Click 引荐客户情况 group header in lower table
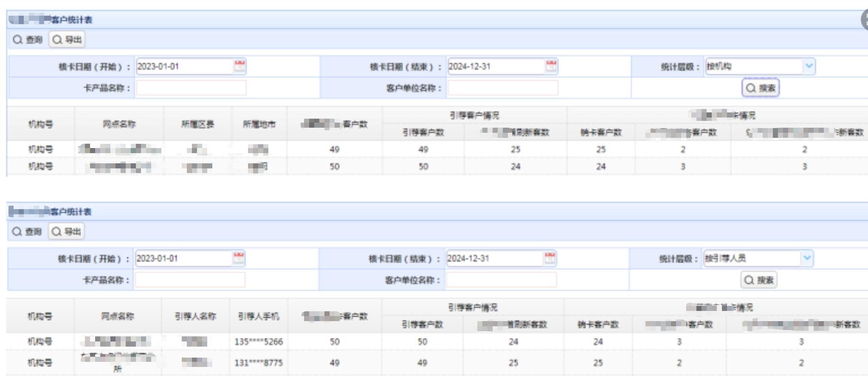Screen dimensions: 868x389 (473, 307)
